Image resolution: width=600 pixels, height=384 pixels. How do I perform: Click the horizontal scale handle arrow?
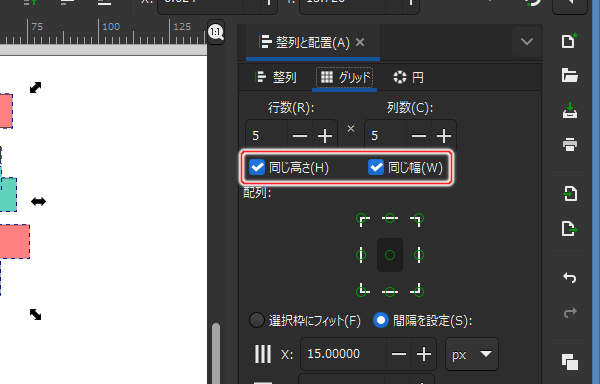coord(38,201)
